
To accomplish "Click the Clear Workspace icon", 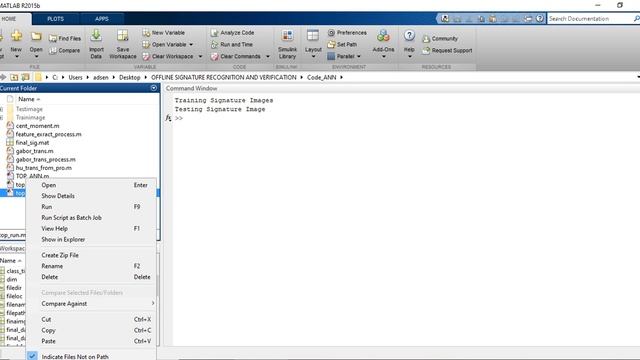I will [146, 56].
